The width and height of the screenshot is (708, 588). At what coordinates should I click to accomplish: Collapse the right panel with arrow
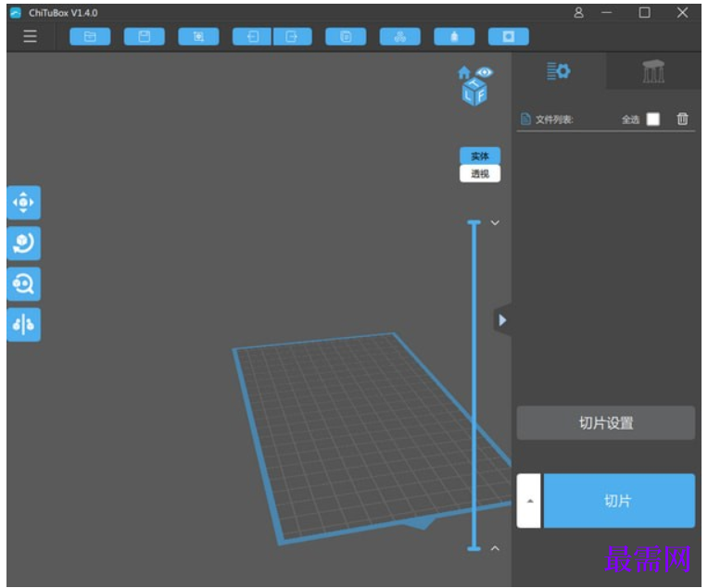502,320
